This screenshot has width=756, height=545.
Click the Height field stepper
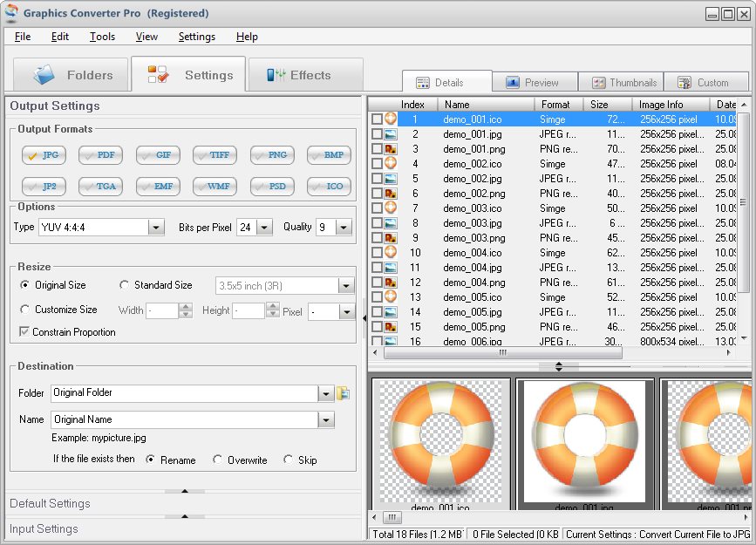272,310
